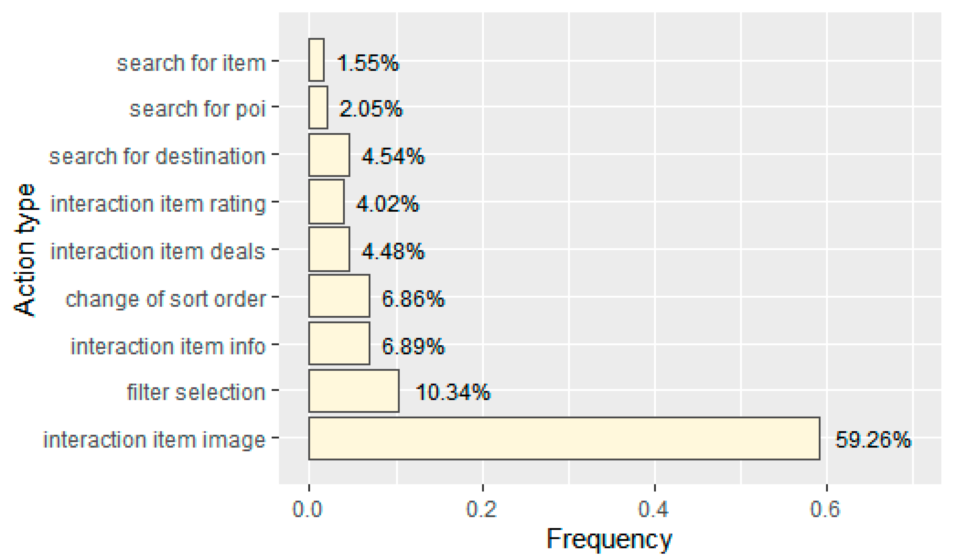Click the "interaction item image" axis label
Screen dimensions: 953x560
154,439
